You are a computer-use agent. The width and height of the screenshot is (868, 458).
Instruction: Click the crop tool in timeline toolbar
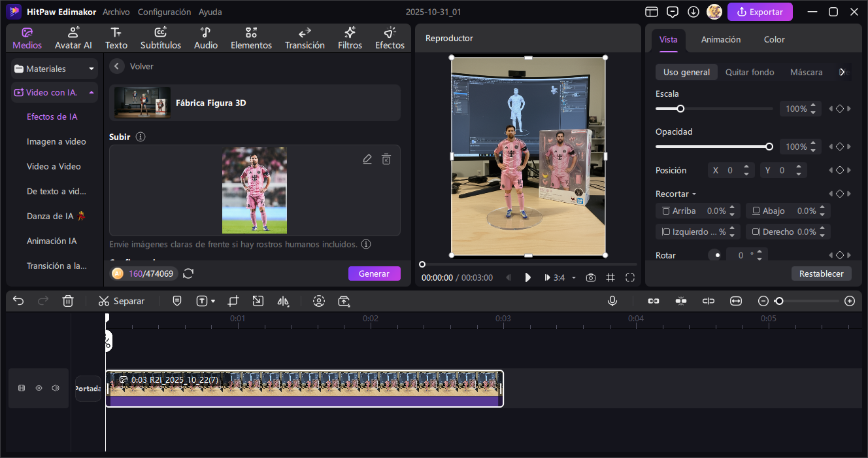pos(233,301)
